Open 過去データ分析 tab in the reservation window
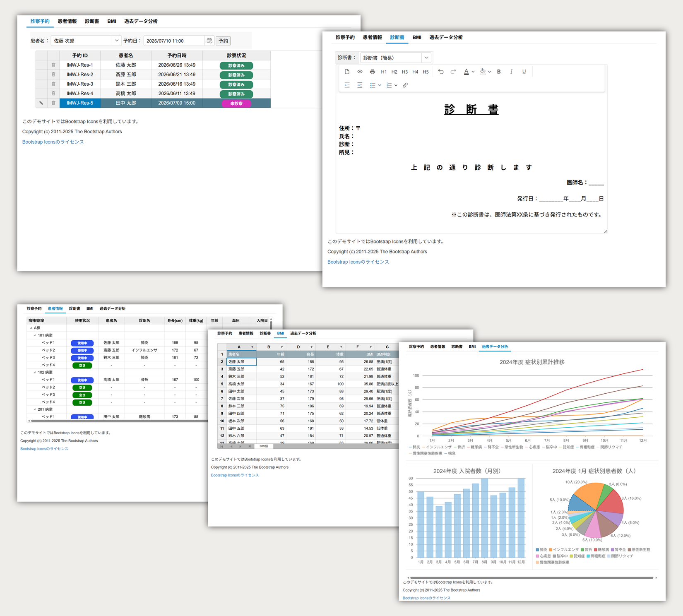Screen dimensions: 683x616 (141, 21)
